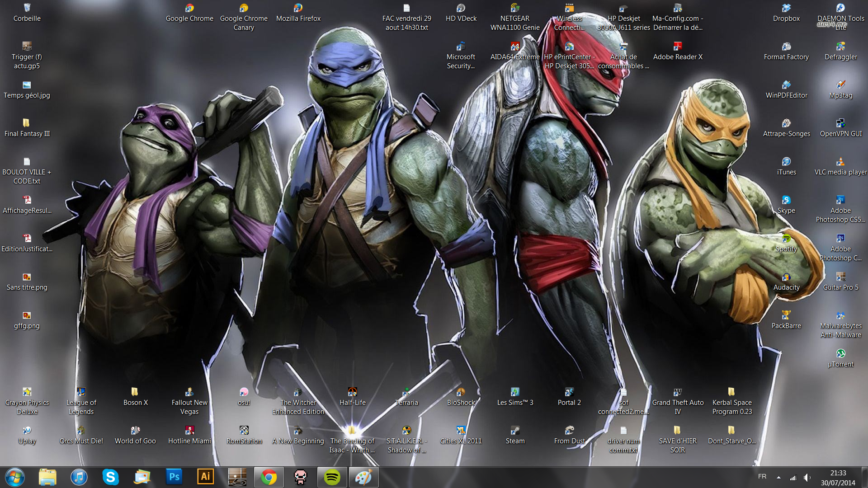868x488 pixels.
Task: Switch to Chrome in the taskbar
Action: [269, 477]
